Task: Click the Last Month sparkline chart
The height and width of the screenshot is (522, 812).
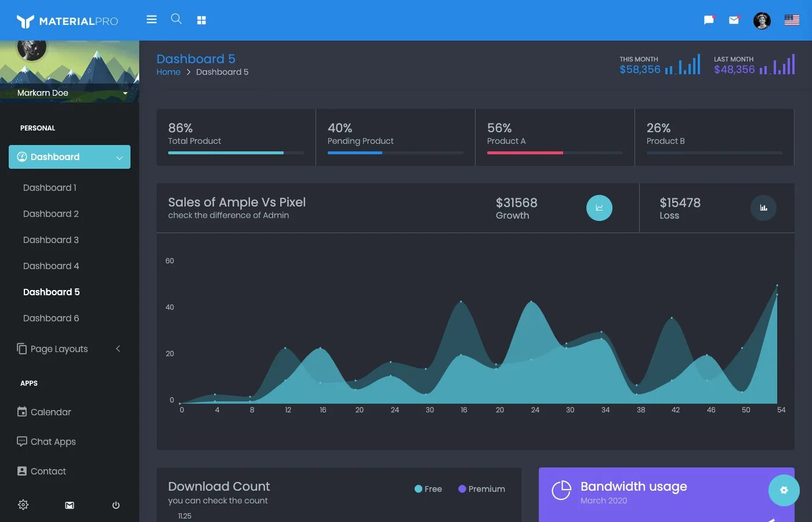Action: [777, 64]
